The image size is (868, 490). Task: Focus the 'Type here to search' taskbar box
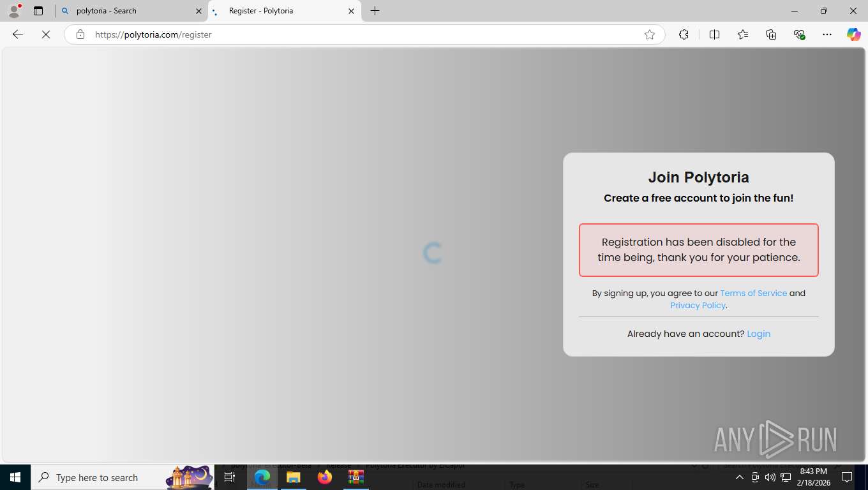point(123,477)
